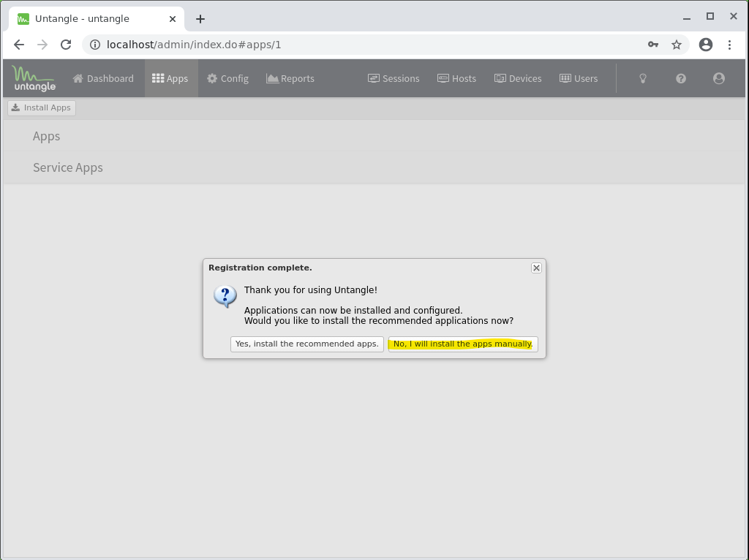Maximize the browser window
The image size is (749, 560).
pos(710,17)
